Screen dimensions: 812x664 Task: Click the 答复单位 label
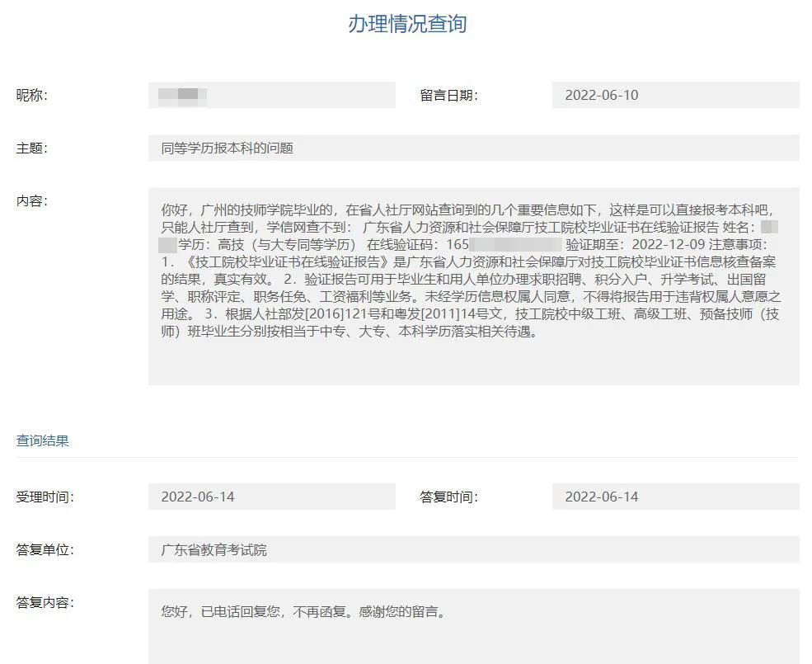coord(45,550)
